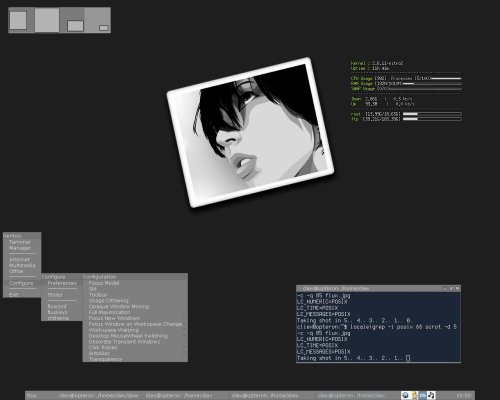Expand the Slit submenu
The height and width of the screenshot is (400, 500).
tap(135, 289)
